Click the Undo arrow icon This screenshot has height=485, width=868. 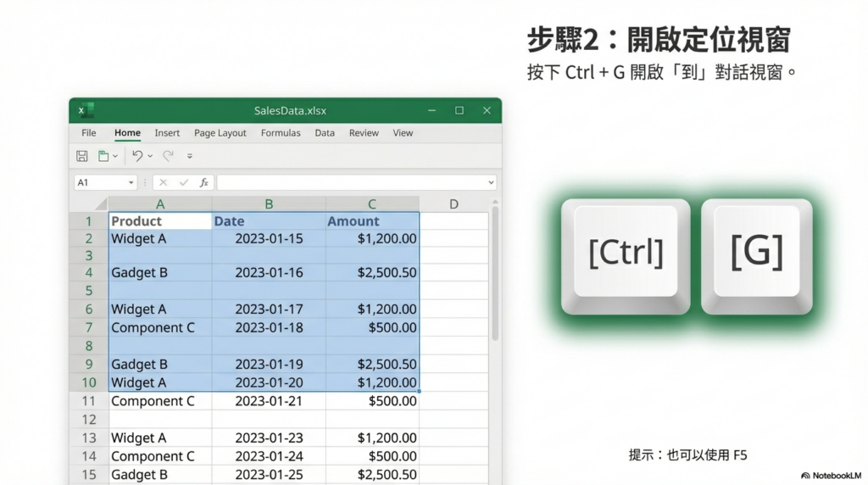click(137, 156)
